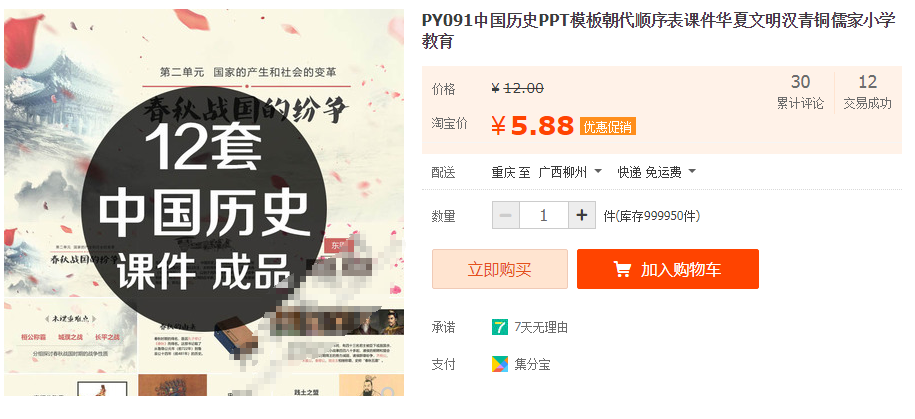Click the quantity input field
Image resolution: width=915 pixels, height=419 pixels.
[543, 215]
